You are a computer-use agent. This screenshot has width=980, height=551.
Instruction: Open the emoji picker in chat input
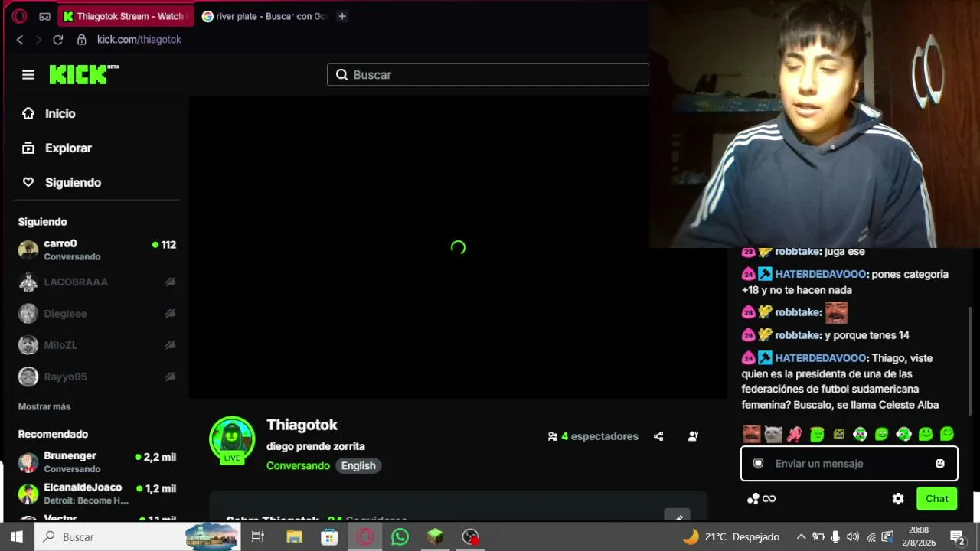pos(940,463)
